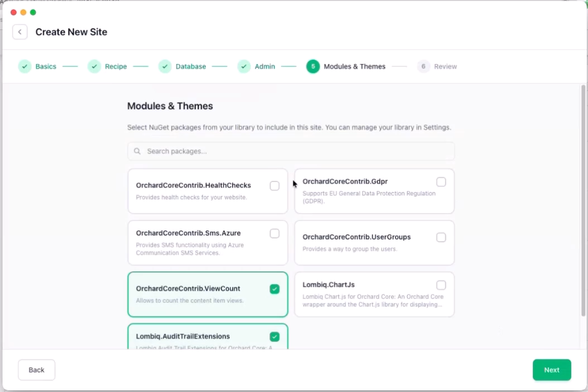Screen dimensions: 588x392
Task: Click the Lombiq Chart.js description text
Action: (373, 301)
